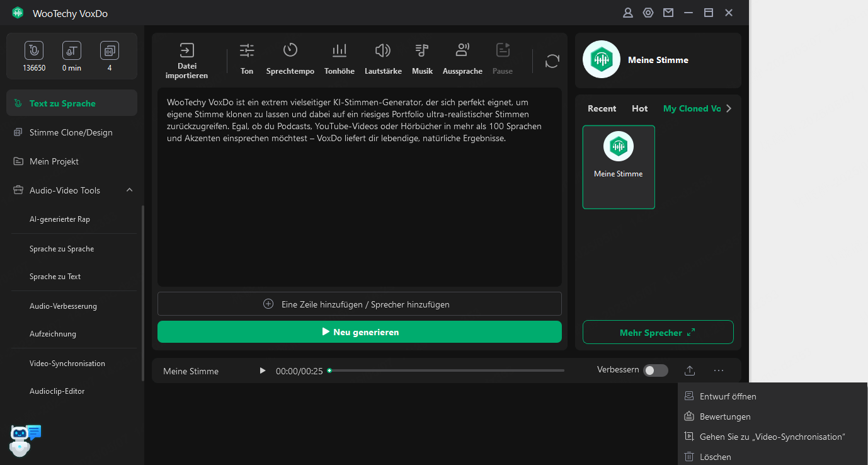Switch to the Hot voices tab
Screen dimensions: 868x465
tap(639, 108)
